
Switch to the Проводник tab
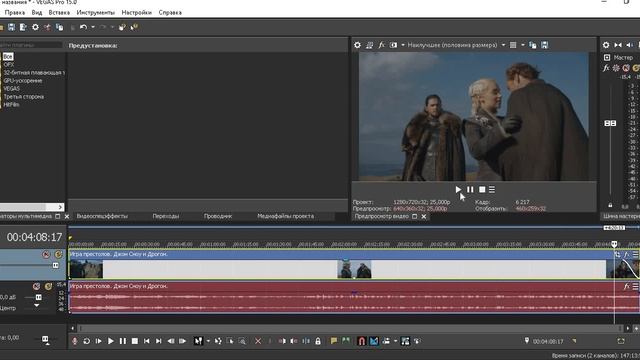tap(218, 216)
